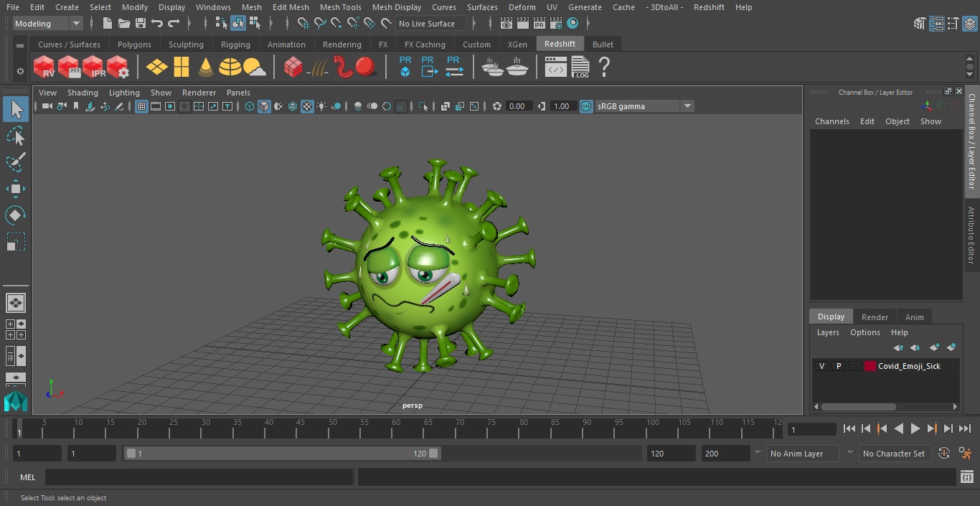Click the Select tool arrow in toolbox
The image size is (980, 506).
tap(16, 109)
